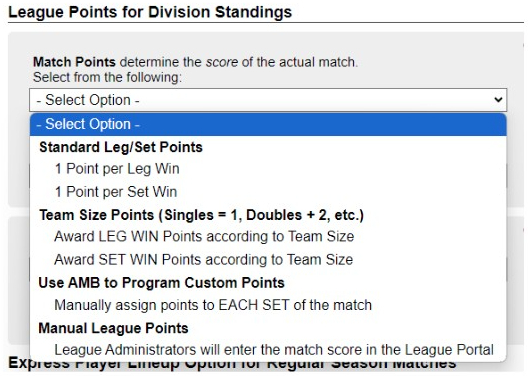Choose 'Manually assign points to EACH SET' option

tap(213, 305)
